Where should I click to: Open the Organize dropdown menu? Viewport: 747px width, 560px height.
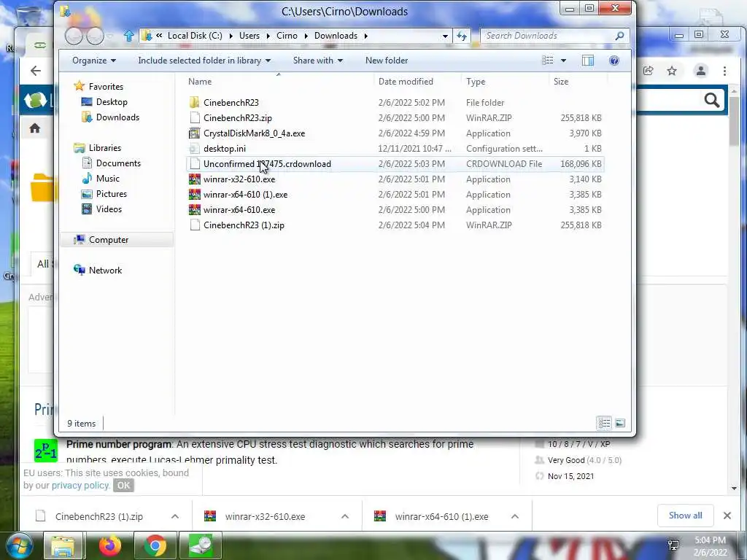[x=94, y=61]
